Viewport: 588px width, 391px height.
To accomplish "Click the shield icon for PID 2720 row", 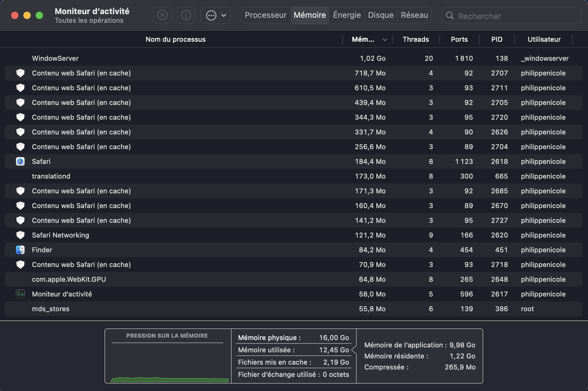I will pos(20,117).
